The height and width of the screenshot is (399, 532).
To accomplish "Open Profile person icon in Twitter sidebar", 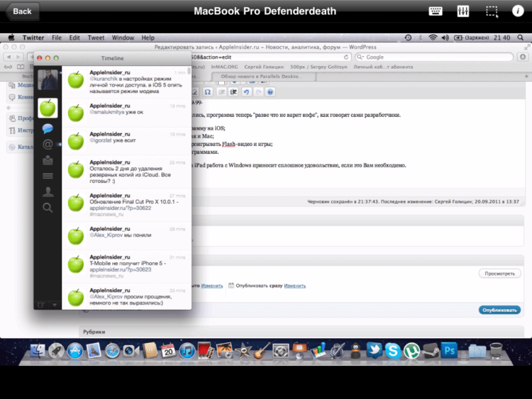I will (x=48, y=192).
